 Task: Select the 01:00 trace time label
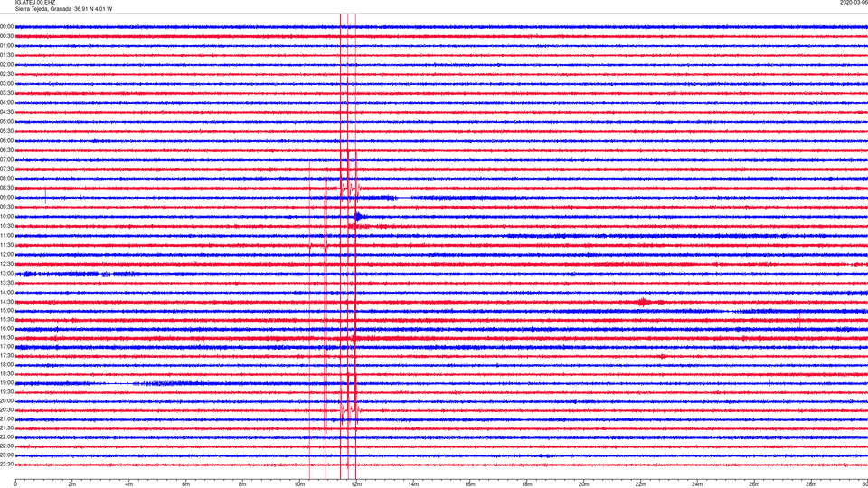6,46
